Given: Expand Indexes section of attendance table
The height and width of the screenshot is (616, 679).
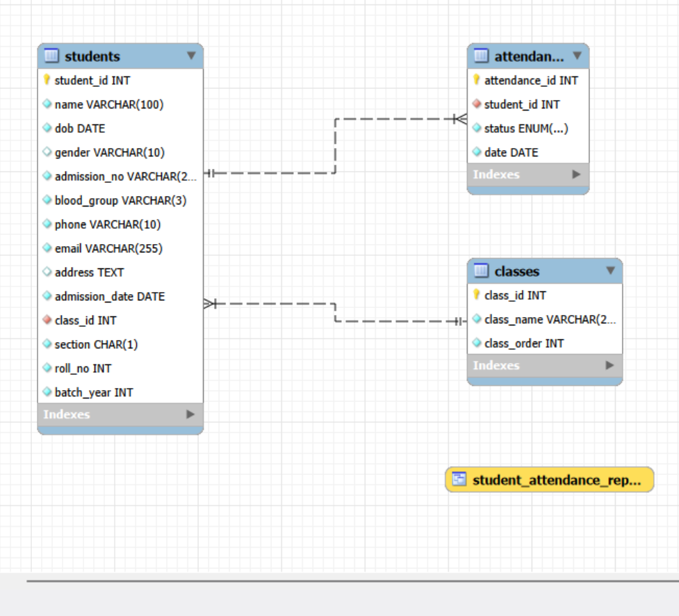Looking at the screenshot, I should [x=575, y=175].
